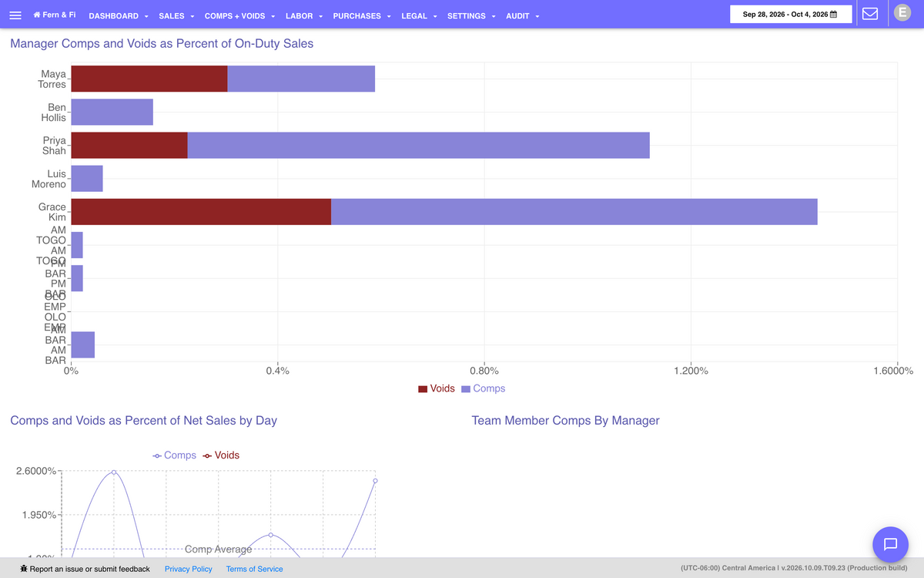Toggle Voids line in daily chart legend

click(221, 455)
